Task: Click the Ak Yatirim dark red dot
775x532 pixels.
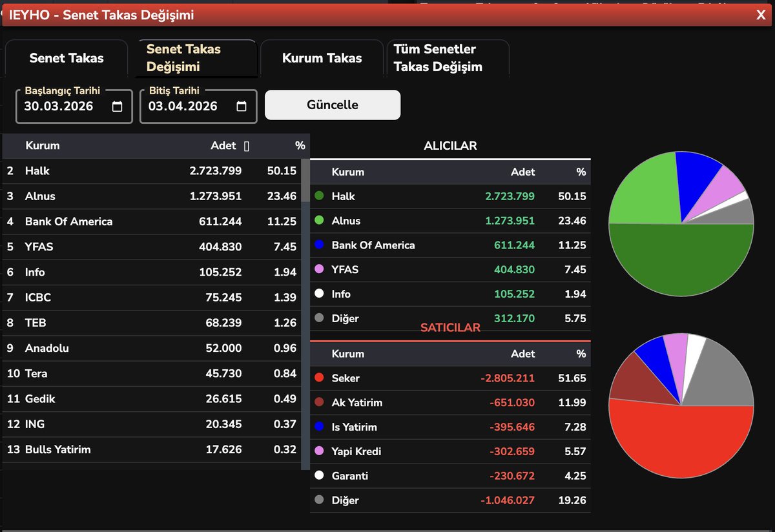Action: pyautogui.click(x=319, y=403)
